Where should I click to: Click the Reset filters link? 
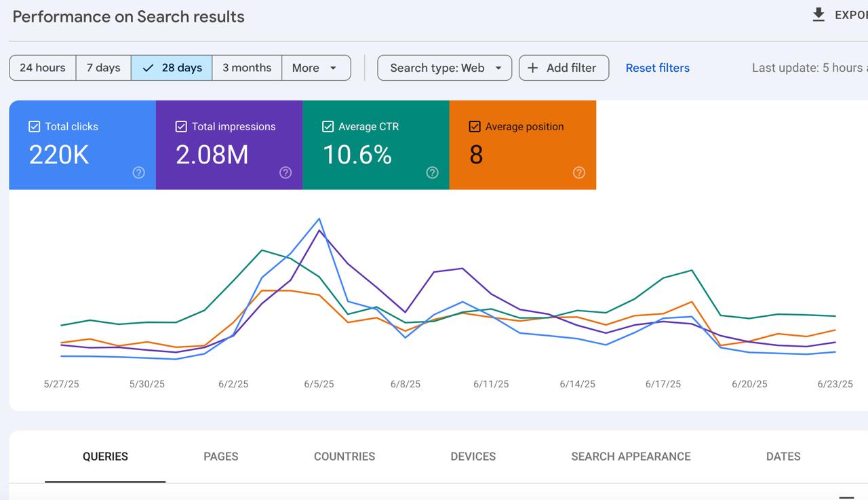[x=657, y=68]
